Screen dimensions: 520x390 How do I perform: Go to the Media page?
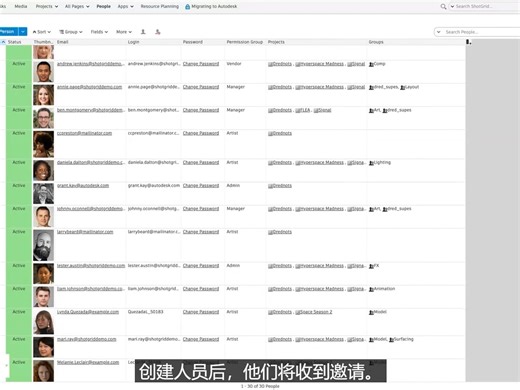[x=21, y=6]
